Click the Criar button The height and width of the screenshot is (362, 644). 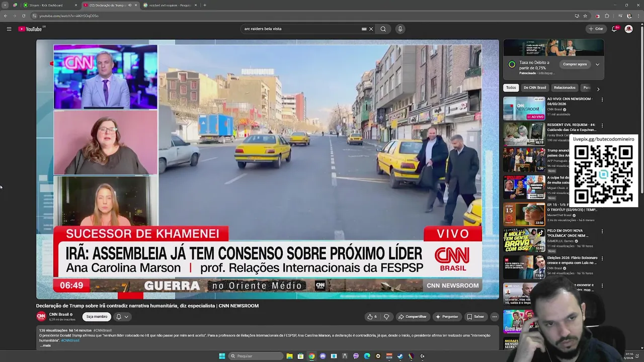pyautogui.click(x=596, y=29)
